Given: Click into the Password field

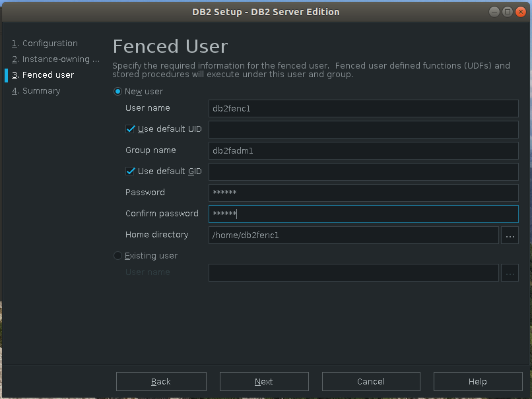Looking at the screenshot, I should click(363, 193).
